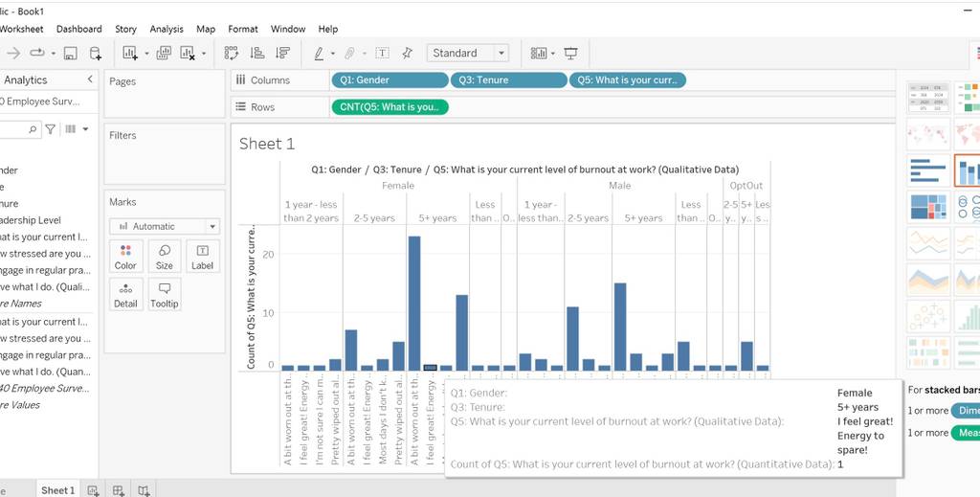This screenshot has width=980, height=497.
Task: Switch to the Sheet 1 tab
Action: tap(57, 490)
